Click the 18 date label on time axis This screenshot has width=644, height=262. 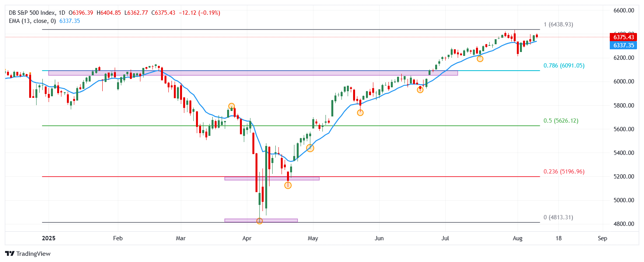point(559,238)
